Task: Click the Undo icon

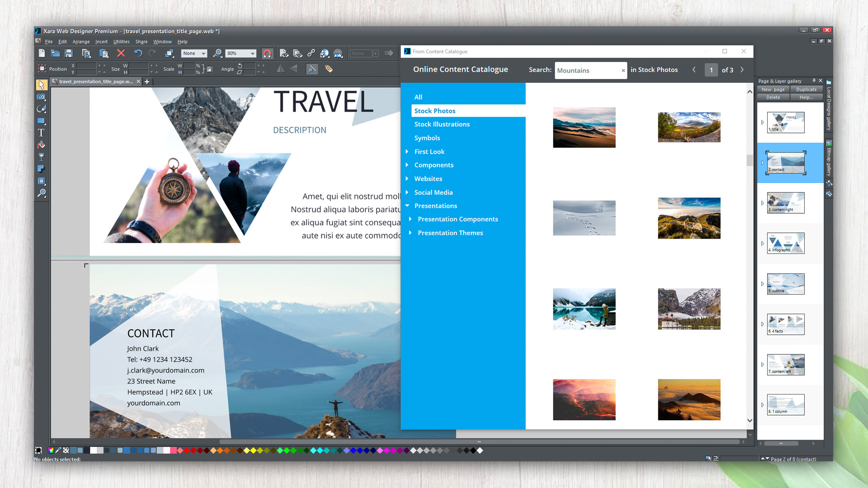Action: tap(139, 53)
